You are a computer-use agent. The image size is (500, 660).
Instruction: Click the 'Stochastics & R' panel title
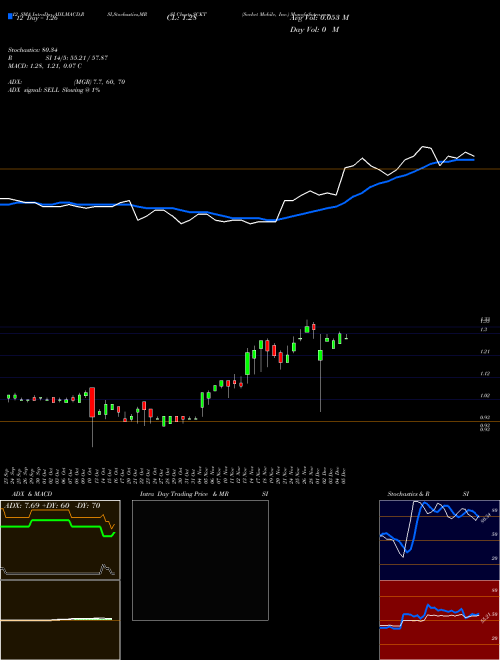[x=409, y=494]
